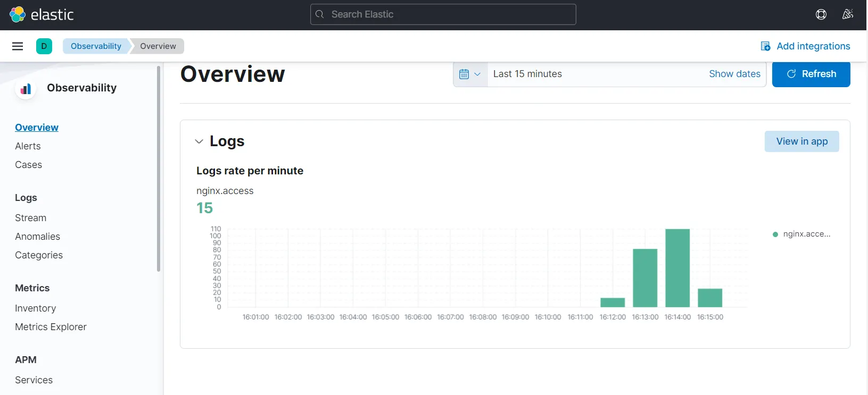The width and height of the screenshot is (868, 395).
Task: Click the sidebar scrollbar
Action: (x=159, y=169)
